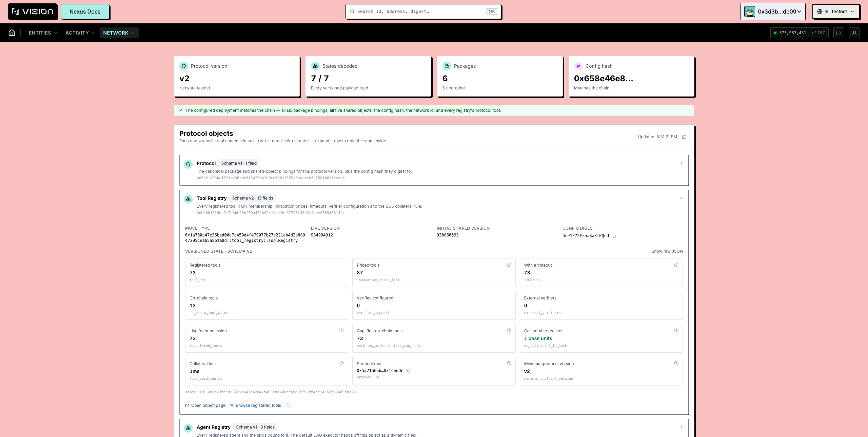The image size is (868, 437).
Task: Click the green deployment matches banner
Action: click(x=434, y=110)
